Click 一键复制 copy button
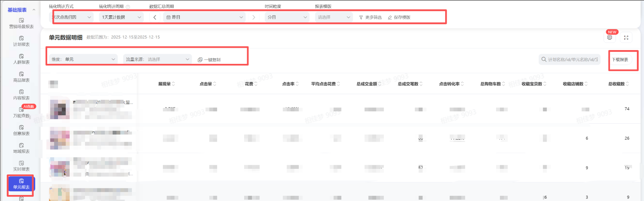Image resolution: width=644 pixels, height=201 pixels. 209,60
